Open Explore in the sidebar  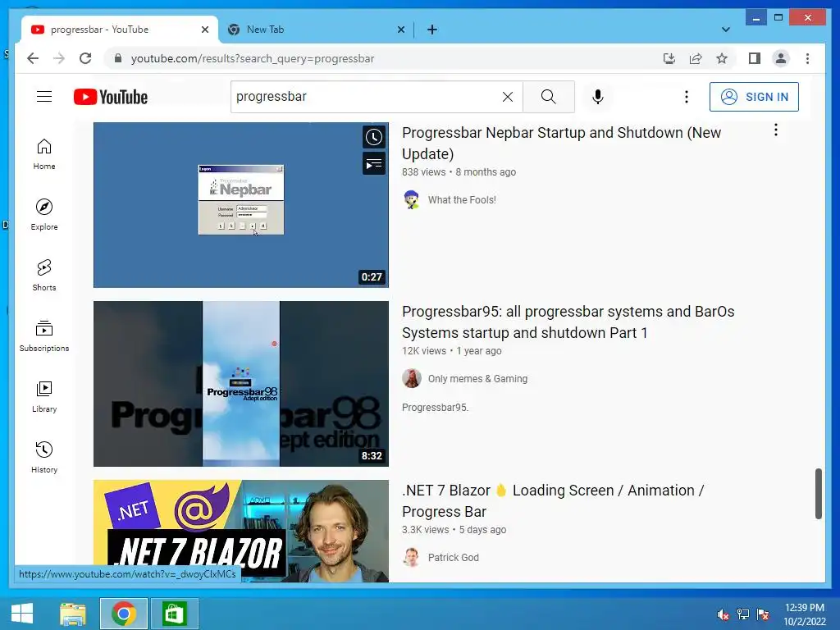[x=44, y=215]
